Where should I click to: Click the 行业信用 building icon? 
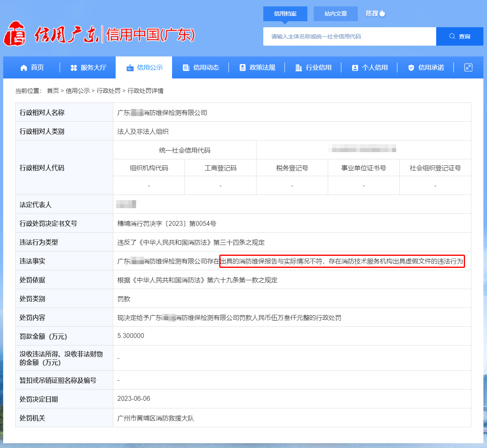[299, 68]
